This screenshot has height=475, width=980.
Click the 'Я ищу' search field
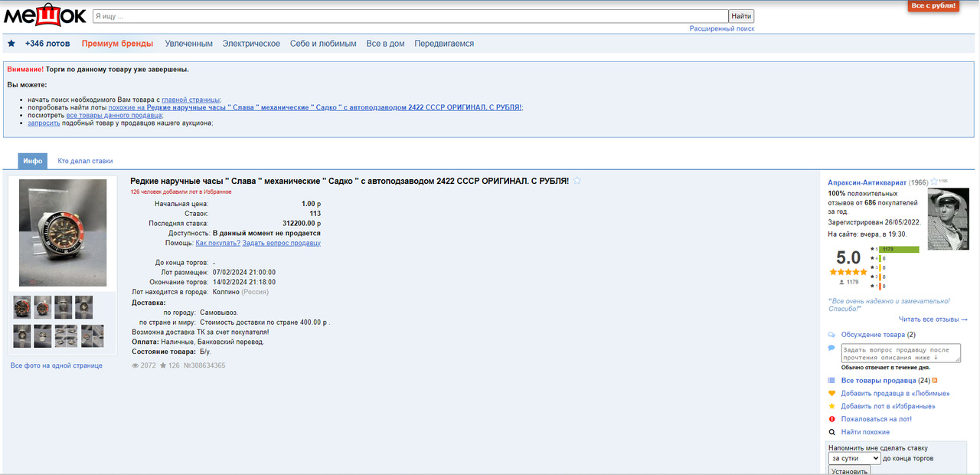click(x=410, y=16)
